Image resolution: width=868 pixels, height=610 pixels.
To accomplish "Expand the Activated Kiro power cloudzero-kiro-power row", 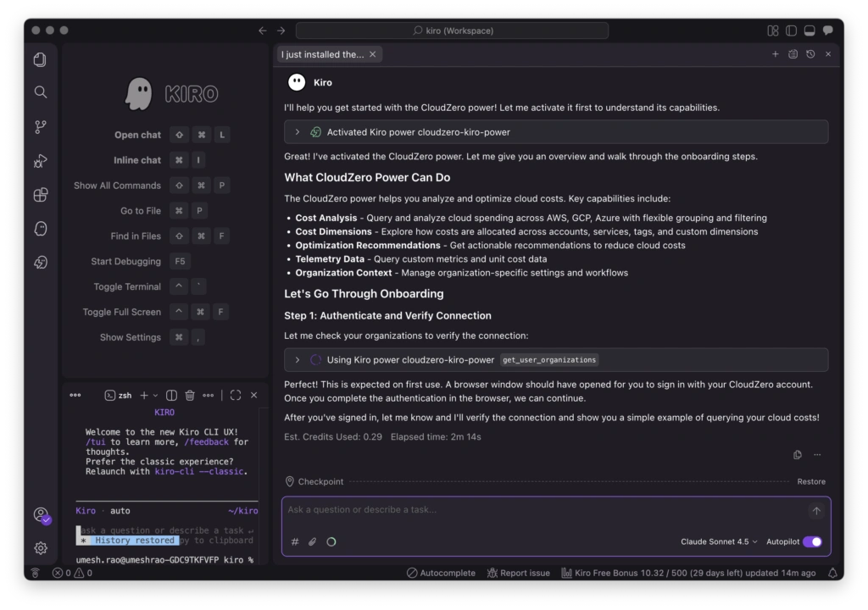I will click(298, 132).
